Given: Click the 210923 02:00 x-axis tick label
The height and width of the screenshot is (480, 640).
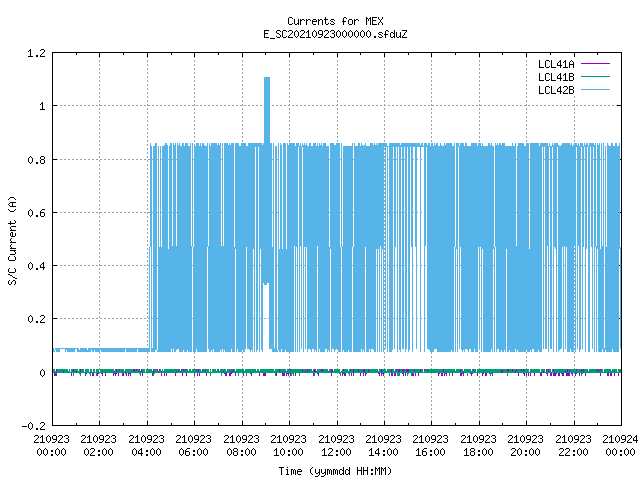Looking at the screenshot, I should pos(98,445).
